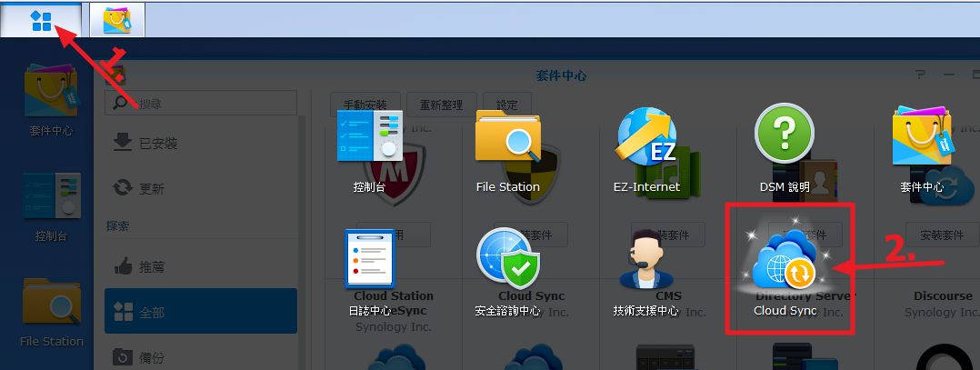Switch to Package Center tab in the taskbar
Image resolution: width=980 pixels, height=370 pixels.
pyautogui.click(x=117, y=20)
